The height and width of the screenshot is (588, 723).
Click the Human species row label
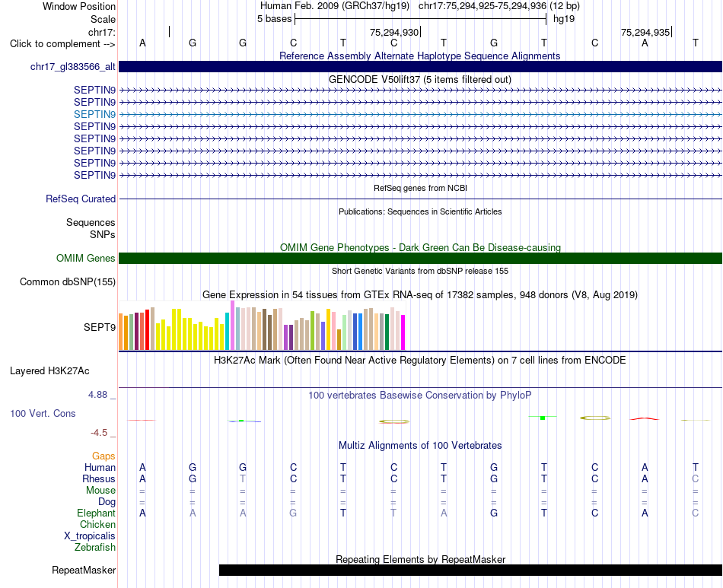[x=100, y=467]
